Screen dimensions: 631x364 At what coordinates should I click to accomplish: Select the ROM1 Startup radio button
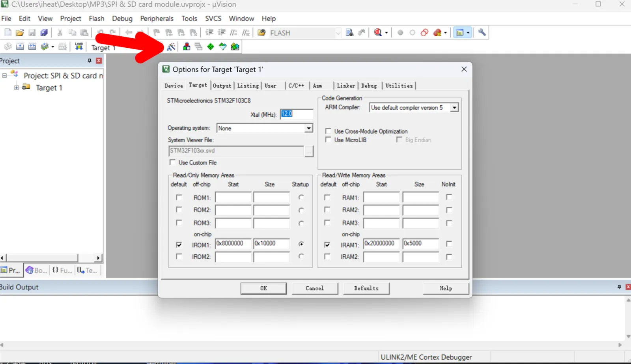(301, 197)
